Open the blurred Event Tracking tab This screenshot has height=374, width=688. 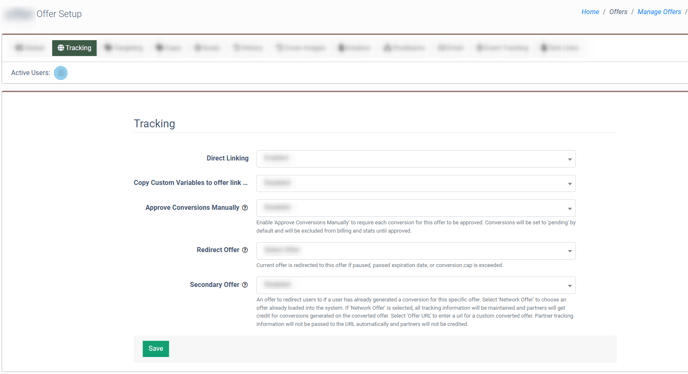(x=502, y=48)
